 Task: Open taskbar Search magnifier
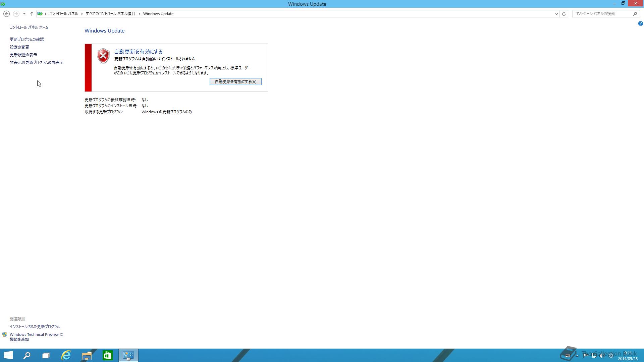pos(27,355)
